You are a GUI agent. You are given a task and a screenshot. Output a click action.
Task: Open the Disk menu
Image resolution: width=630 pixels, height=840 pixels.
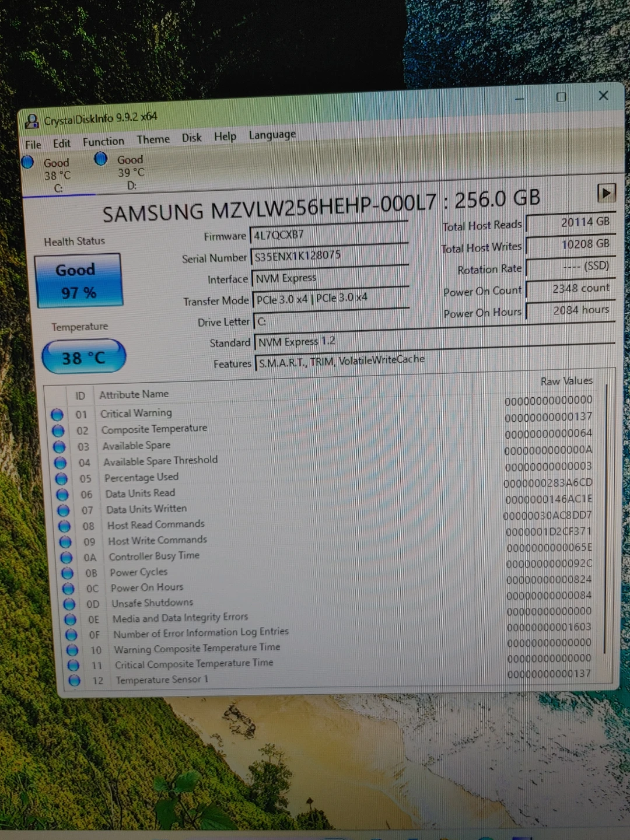point(191,138)
